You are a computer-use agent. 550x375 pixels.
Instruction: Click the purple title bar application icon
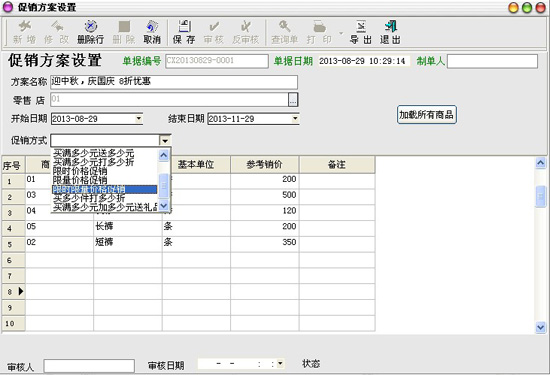tap(7, 7)
